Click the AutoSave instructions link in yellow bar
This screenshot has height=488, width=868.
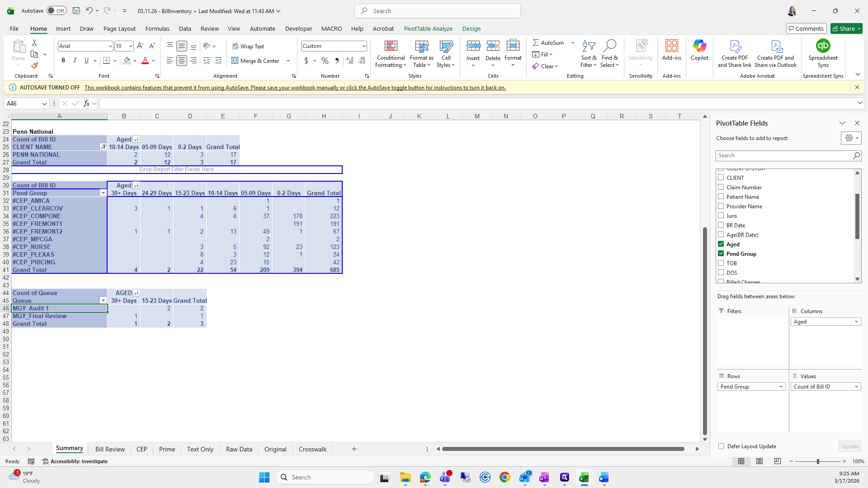295,88
